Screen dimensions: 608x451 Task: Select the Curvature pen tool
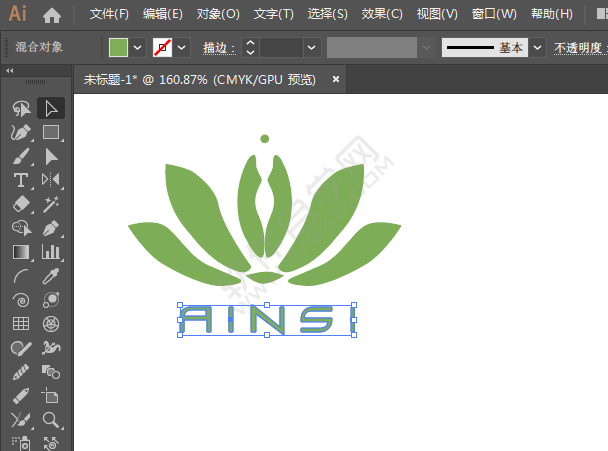click(x=21, y=132)
